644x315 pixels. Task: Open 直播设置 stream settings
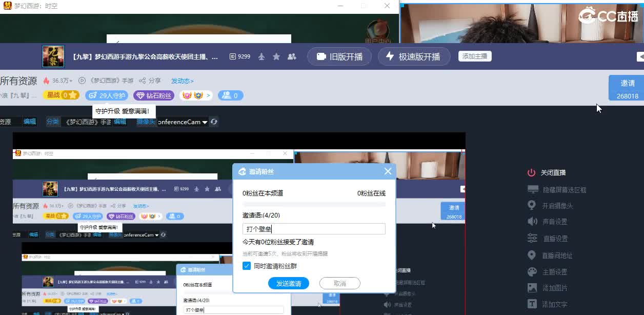click(x=547, y=239)
